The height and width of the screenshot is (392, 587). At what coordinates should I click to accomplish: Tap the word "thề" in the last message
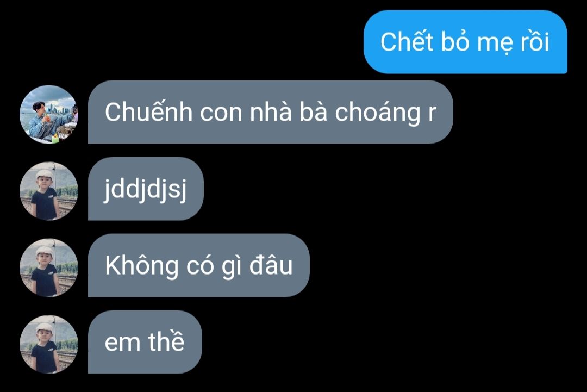[166, 341]
